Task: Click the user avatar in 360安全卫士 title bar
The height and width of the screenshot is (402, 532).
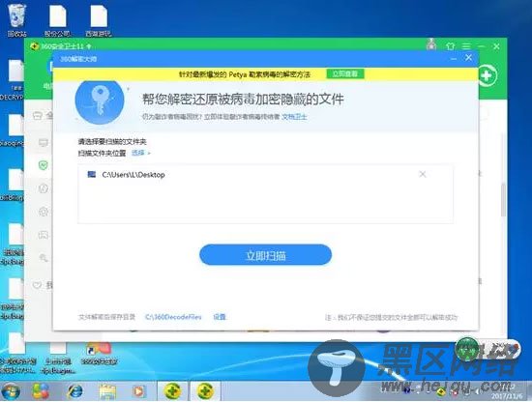Action: click(431, 44)
